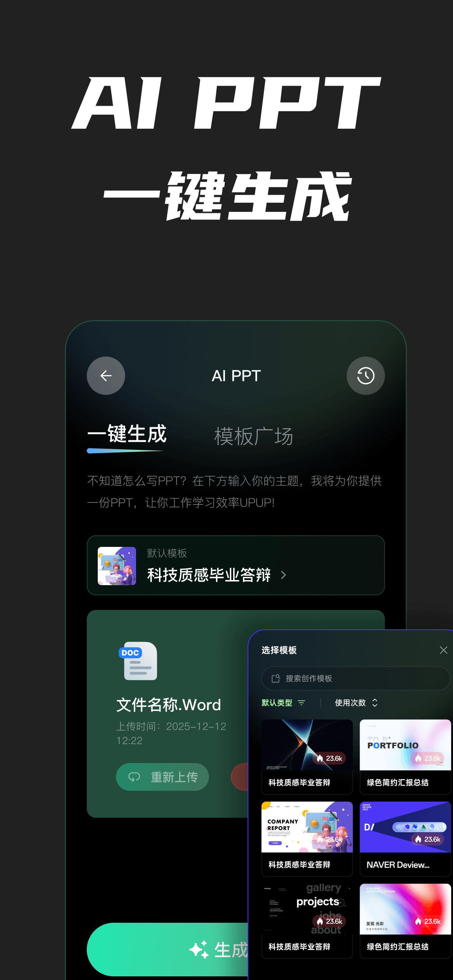The width and height of the screenshot is (453, 980).
Task: Open the history clock icon
Action: pos(365,376)
